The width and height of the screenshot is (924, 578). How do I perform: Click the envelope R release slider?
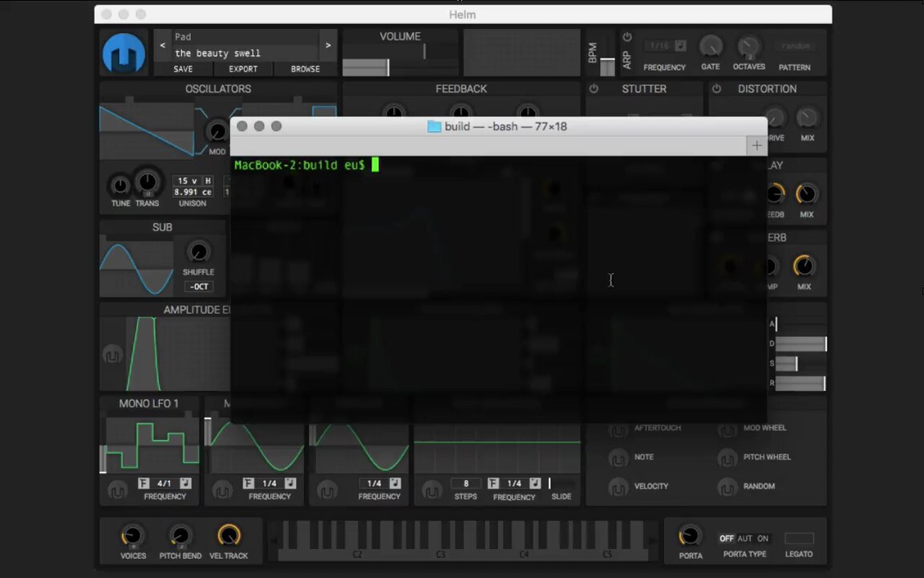click(801, 384)
